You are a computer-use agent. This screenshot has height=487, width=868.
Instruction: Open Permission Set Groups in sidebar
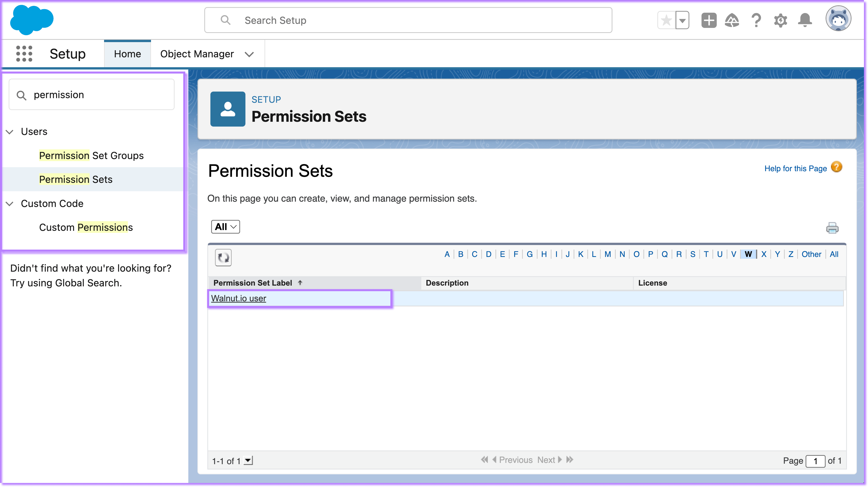[x=91, y=155]
